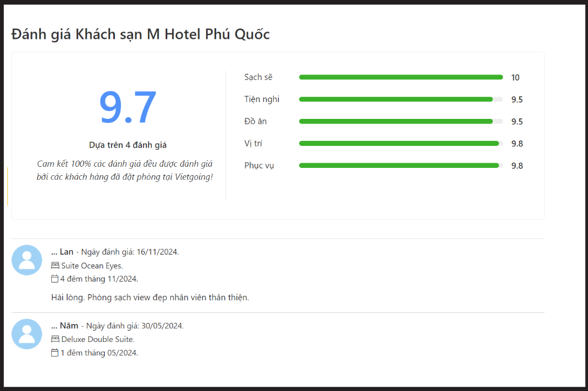Click Lan's review text Hài lòng
This screenshot has width=588, height=391.
pos(150,297)
